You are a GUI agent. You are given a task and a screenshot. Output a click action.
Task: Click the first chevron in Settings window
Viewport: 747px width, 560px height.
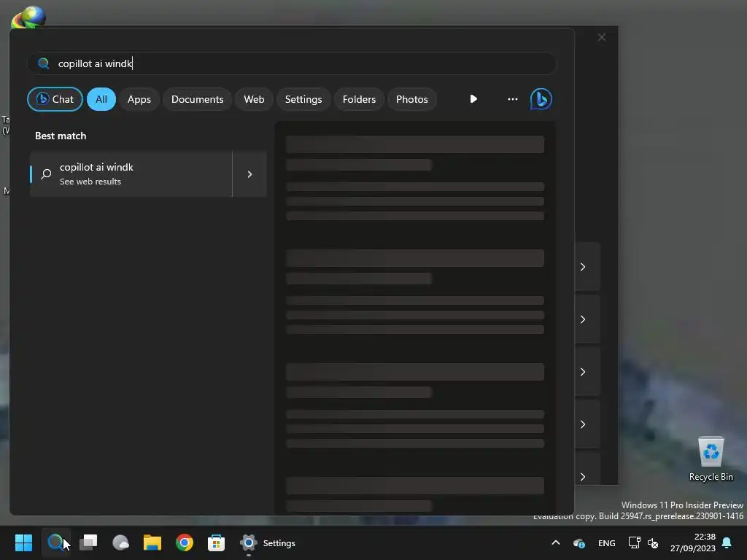pyautogui.click(x=583, y=267)
